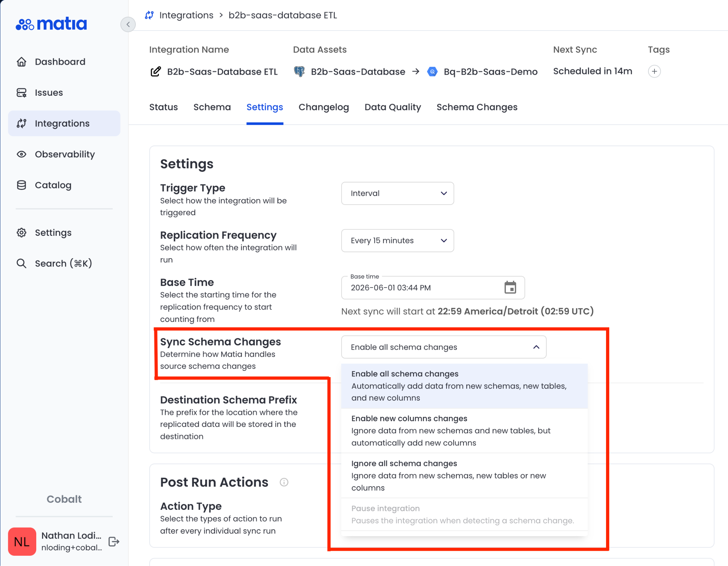Viewport: 728px width, 566px height.
Task: Click the 'b2b-saas-database ETL' breadcrumb text
Action: tap(283, 15)
